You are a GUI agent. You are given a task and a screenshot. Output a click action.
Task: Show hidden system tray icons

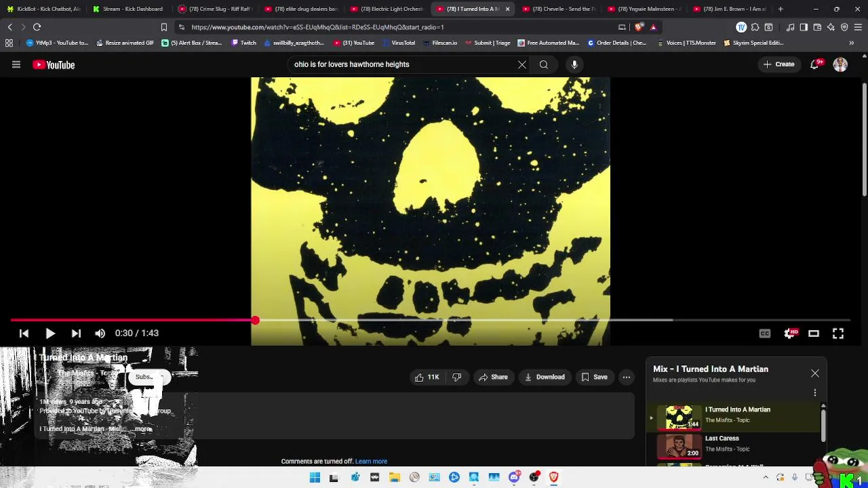point(766,477)
